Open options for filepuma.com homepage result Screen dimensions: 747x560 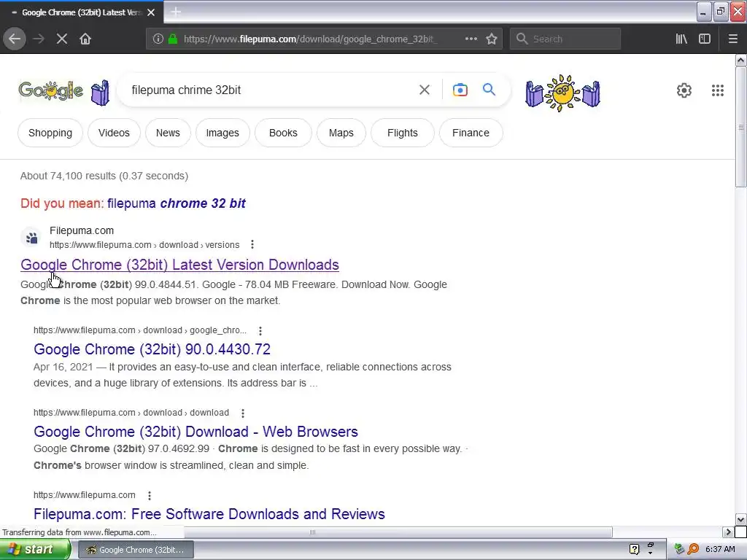pyautogui.click(x=149, y=495)
